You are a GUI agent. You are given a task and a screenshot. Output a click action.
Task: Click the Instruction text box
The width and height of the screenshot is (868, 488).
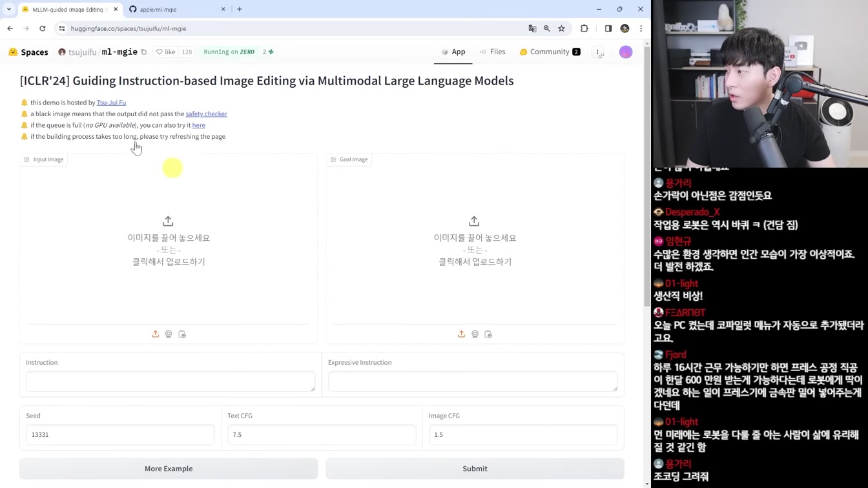click(x=170, y=381)
